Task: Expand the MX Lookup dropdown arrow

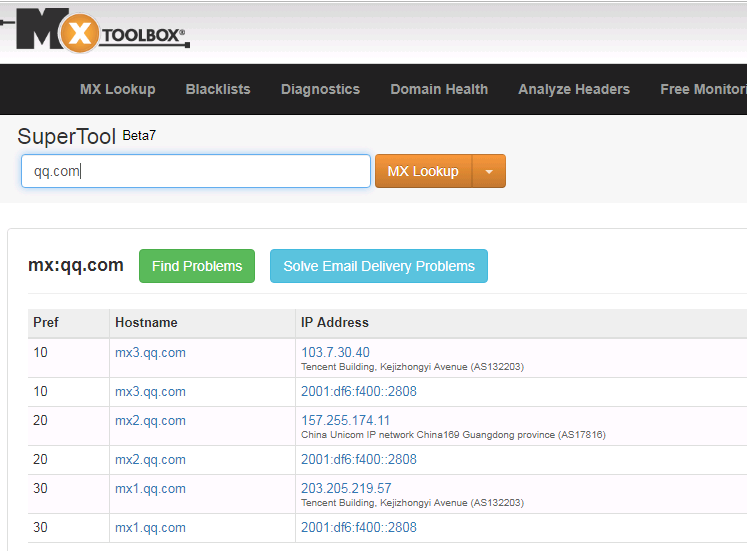Action: [x=489, y=171]
